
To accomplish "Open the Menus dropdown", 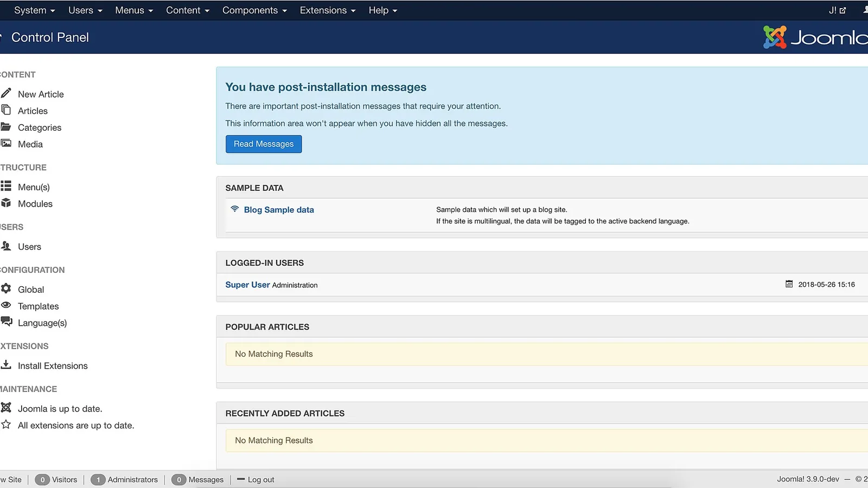I will pos(134,10).
